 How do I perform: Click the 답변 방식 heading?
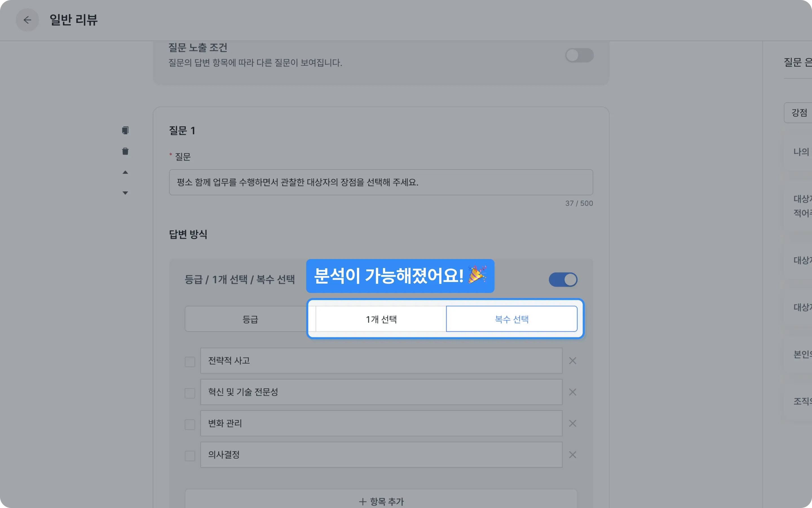click(188, 234)
